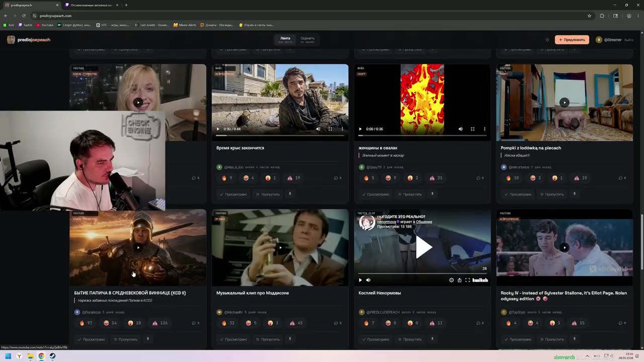
Task: Open settings menu on Twitch clip player
Action: 451,280
